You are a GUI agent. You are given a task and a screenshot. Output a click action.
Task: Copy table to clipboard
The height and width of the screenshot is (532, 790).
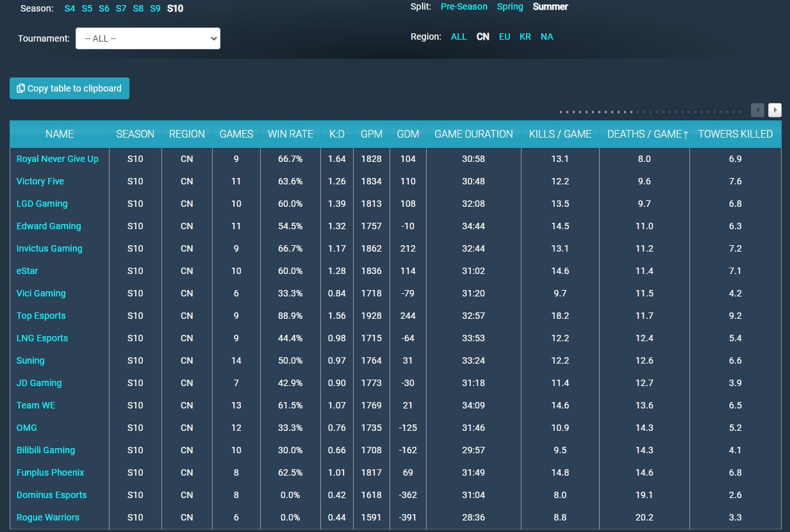tap(69, 88)
